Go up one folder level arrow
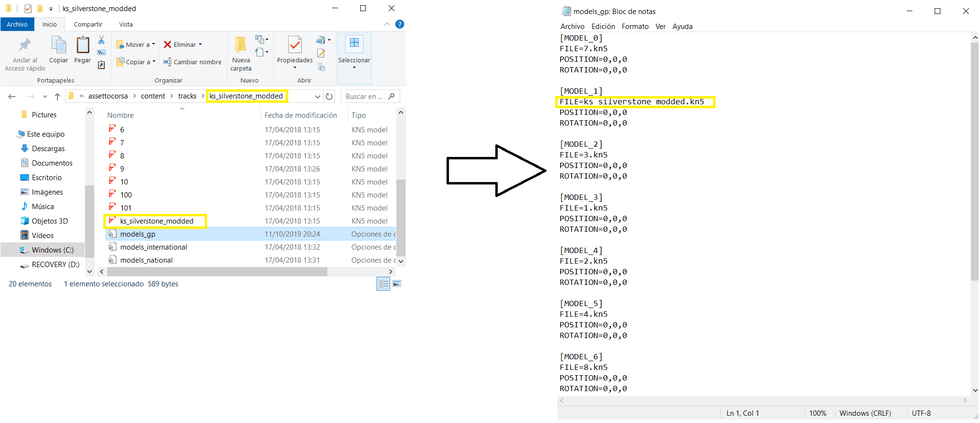This screenshot has height=423, width=980. coord(57,97)
